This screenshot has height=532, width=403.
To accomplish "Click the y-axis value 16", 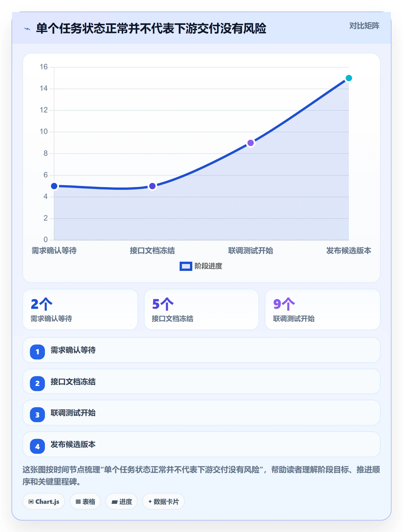I will click(44, 67).
